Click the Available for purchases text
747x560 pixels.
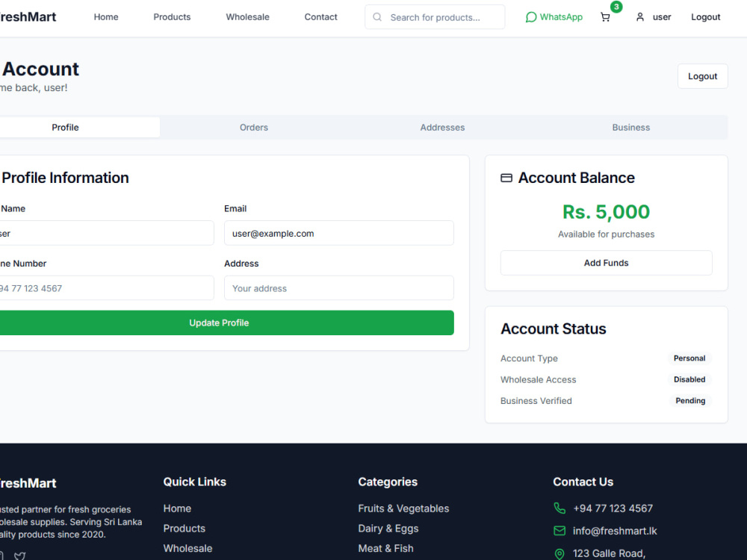[606, 234]
